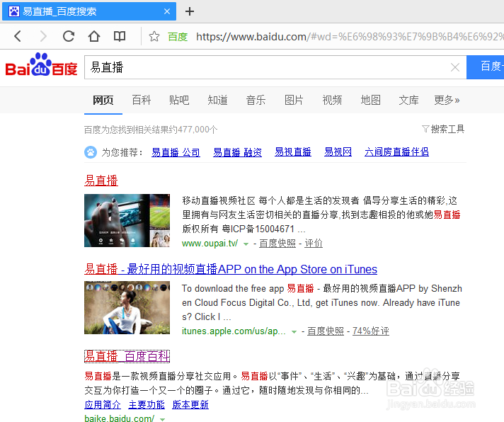Open the 主要功能 sublink

coord(147,404)
